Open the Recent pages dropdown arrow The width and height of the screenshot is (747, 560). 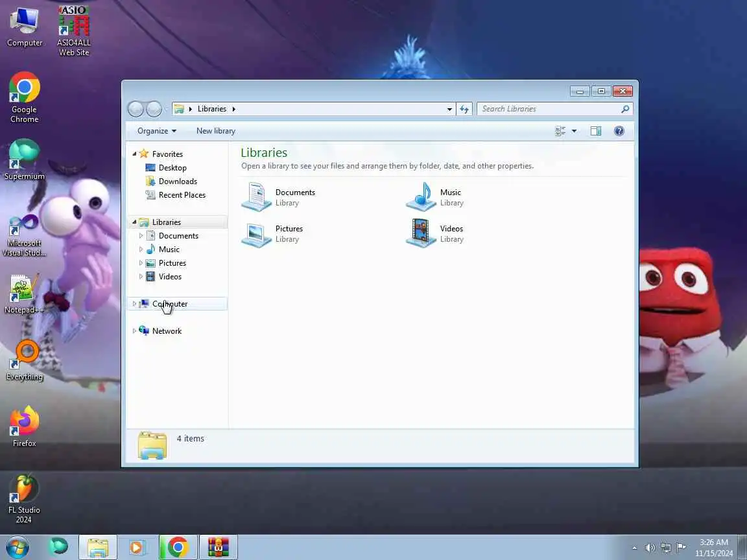167,110
